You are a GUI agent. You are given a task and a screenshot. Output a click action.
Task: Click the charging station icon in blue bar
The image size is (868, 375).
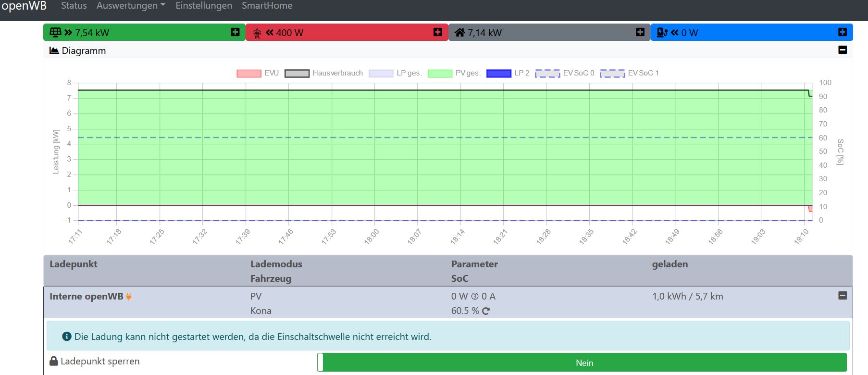tap(662, 32)
